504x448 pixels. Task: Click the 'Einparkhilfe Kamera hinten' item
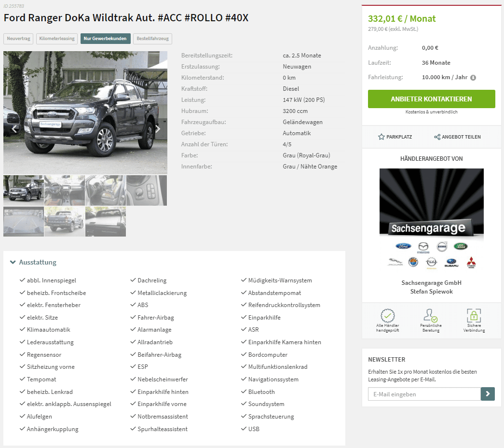(285, 342)
